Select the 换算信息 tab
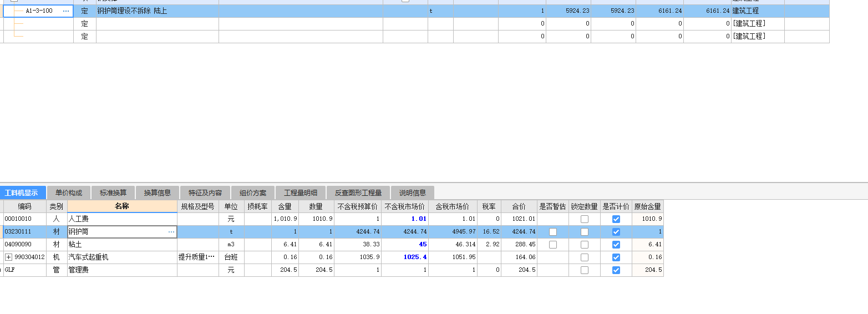This screenshot has height=314, width=868. tap(158, 193)
